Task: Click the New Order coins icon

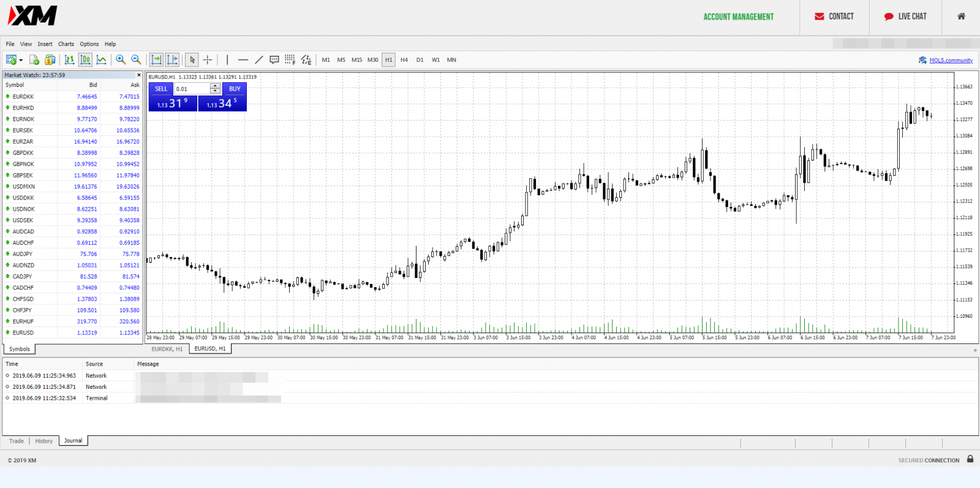Action: point(50,59)
